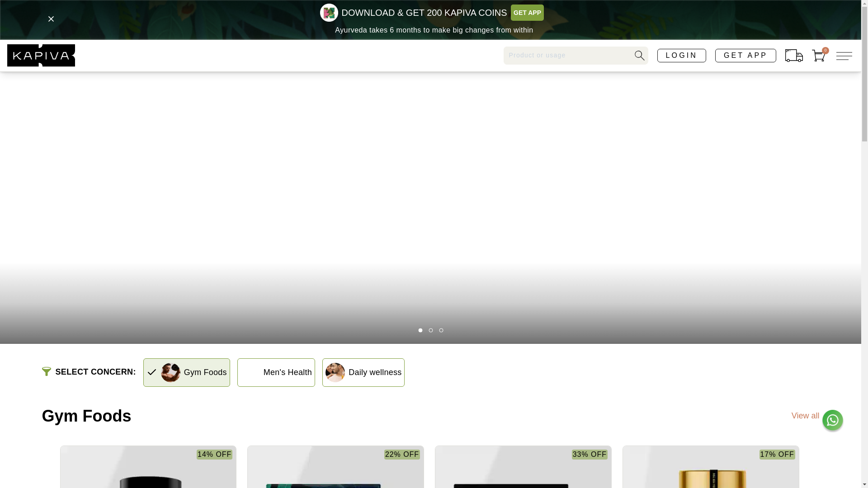Open order tracking truck icon

794,56
